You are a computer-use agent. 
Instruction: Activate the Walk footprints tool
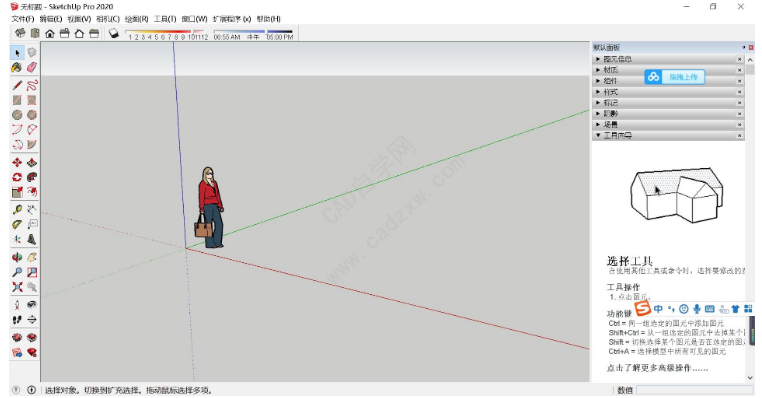tap(17, 319)
